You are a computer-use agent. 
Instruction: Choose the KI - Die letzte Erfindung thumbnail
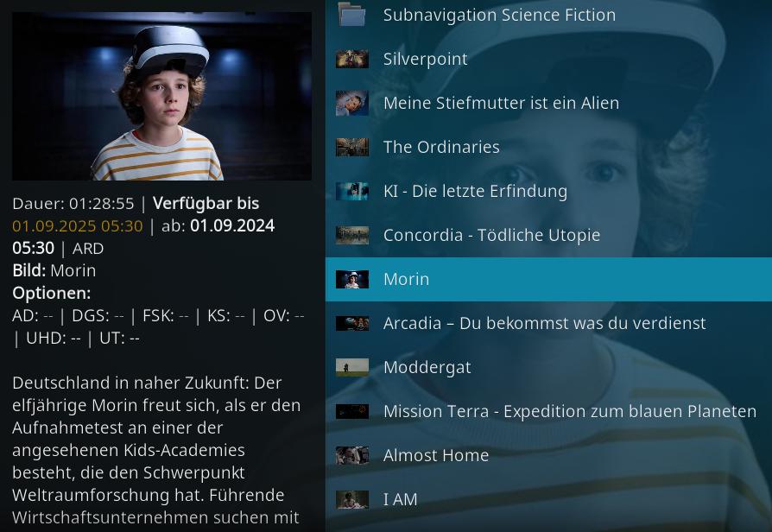click(x=352, y=191)
